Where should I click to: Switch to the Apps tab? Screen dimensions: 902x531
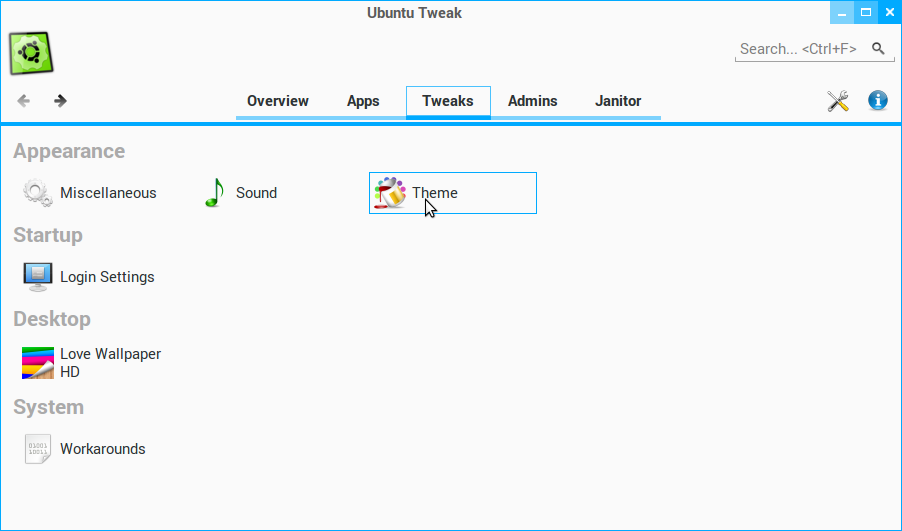[x=363, y=101]
